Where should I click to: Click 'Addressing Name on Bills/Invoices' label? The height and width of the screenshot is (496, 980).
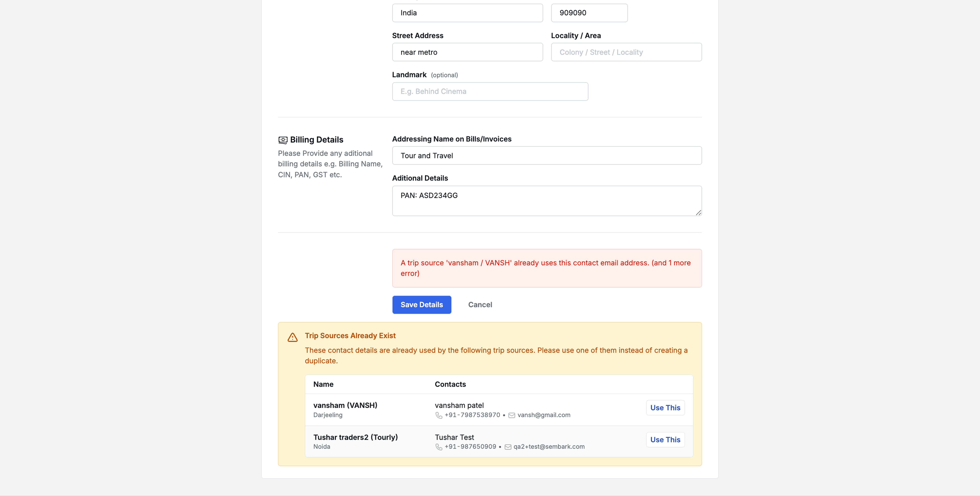(x=452, y=139)
